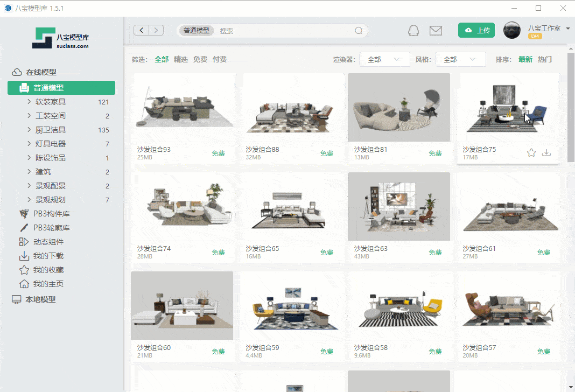Viewport: 575px width, 392px height.
Task: Go forward with the right arrow button
Action: (x=156, y=30)
